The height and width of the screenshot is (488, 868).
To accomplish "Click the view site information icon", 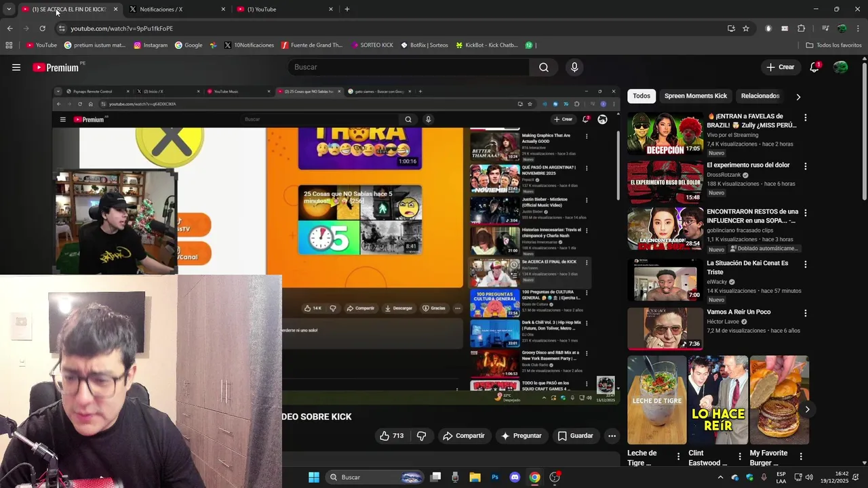I will coord(62,28).
